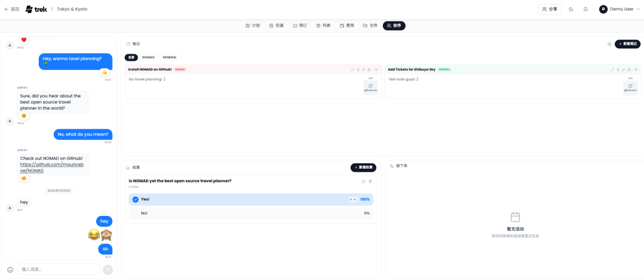Select the 协作 tab

(394, 26)
